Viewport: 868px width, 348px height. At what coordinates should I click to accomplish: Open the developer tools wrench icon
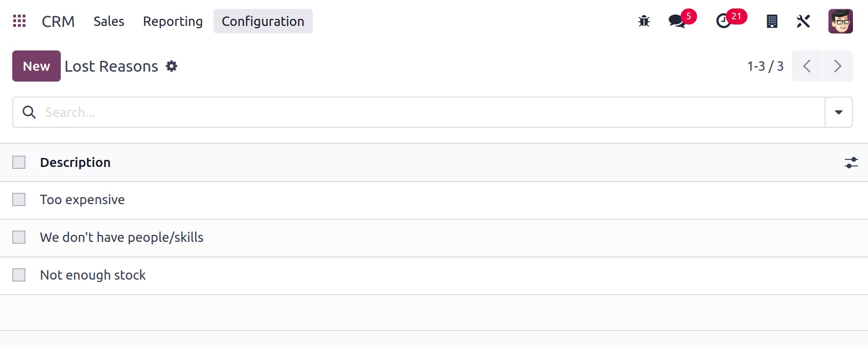coord(803,21)
